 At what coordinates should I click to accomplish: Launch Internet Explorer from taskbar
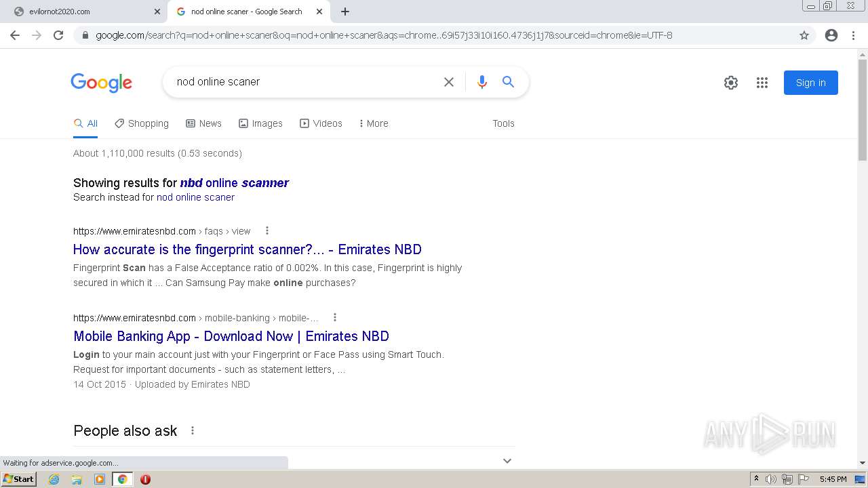54,479
